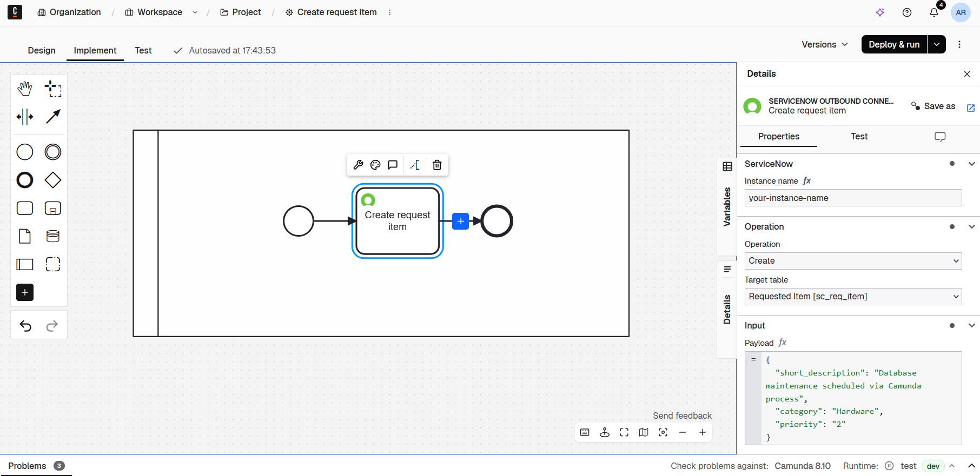Toggle fullscreen mode for canvas
980x476 pixels.
click(x=624, y=432)
